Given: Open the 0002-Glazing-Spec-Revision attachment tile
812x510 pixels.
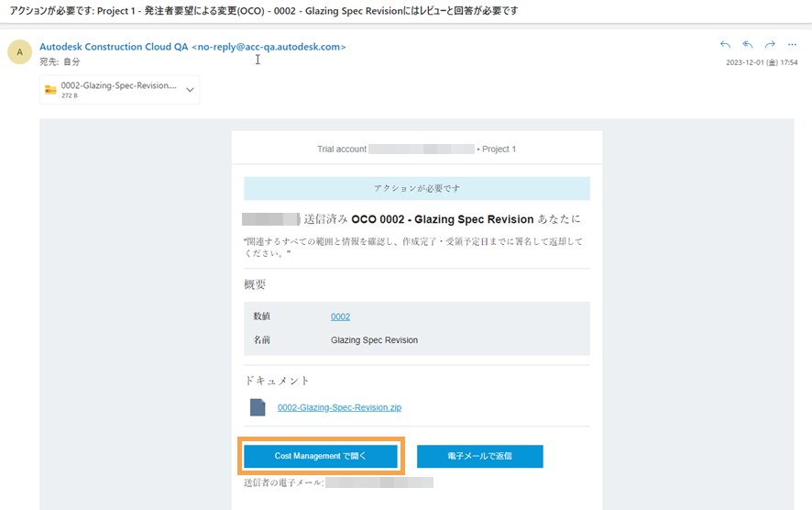Looking at the screenshot, I should tap(120, 90).
